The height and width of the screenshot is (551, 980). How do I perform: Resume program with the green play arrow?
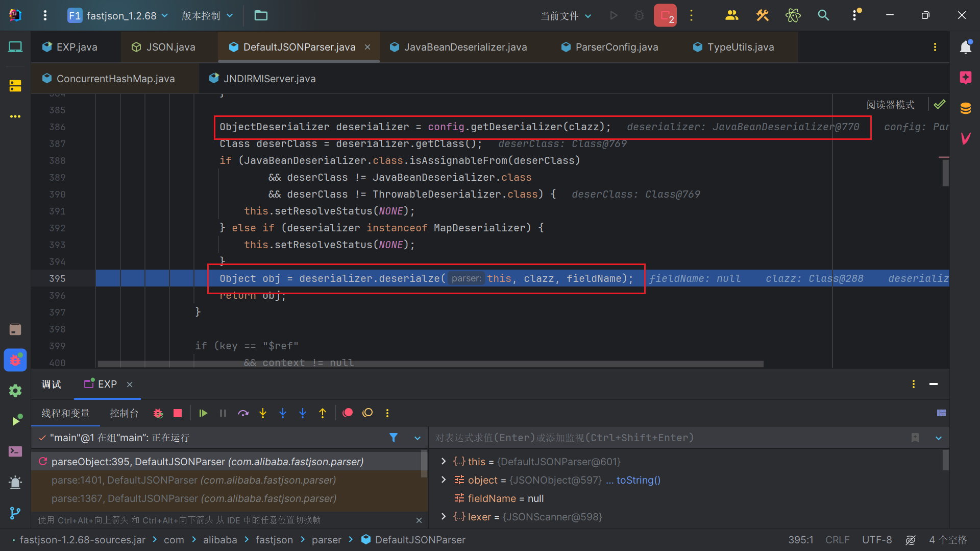point(203,413)
